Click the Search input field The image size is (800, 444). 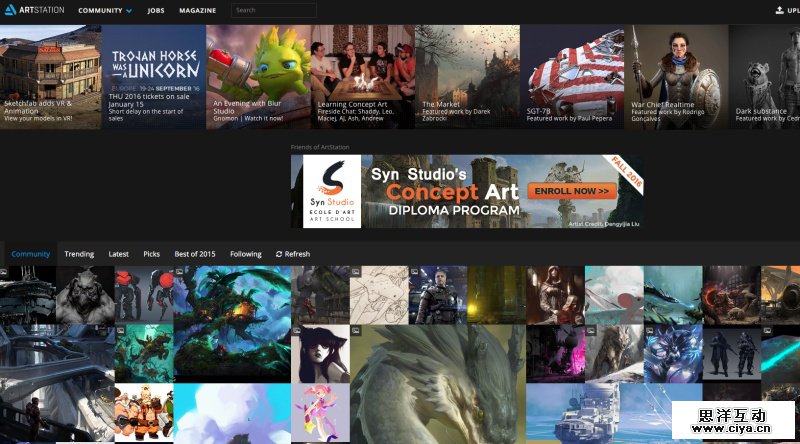coord(273,10)
